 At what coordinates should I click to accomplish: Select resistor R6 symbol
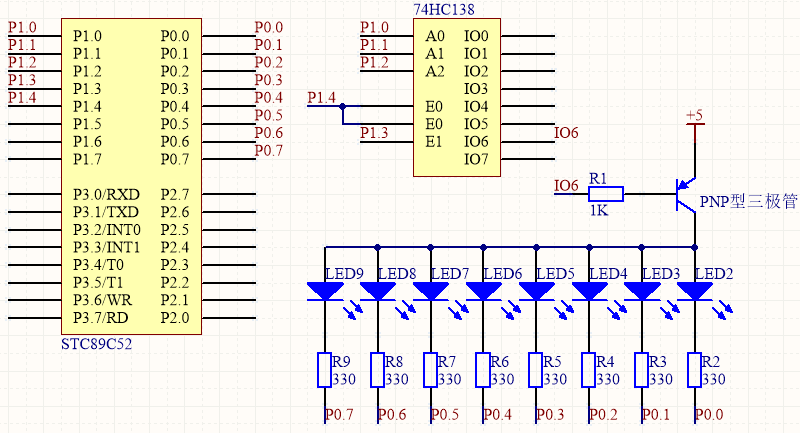pos(484,370)
